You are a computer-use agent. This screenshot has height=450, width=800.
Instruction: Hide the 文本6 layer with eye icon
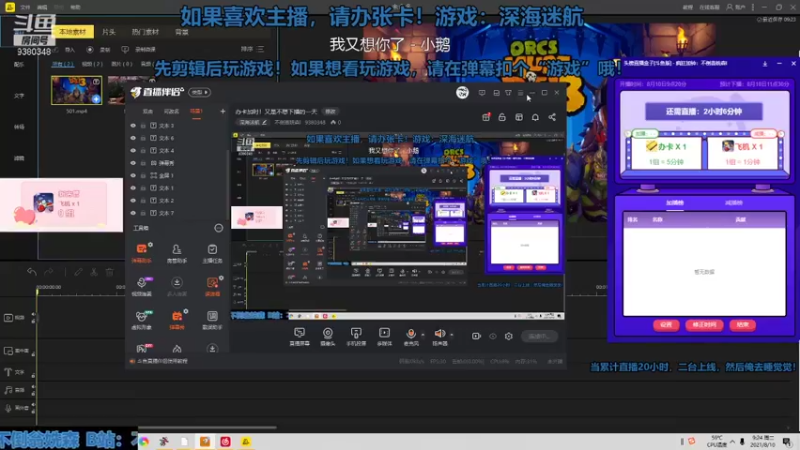tap(133, 138)
